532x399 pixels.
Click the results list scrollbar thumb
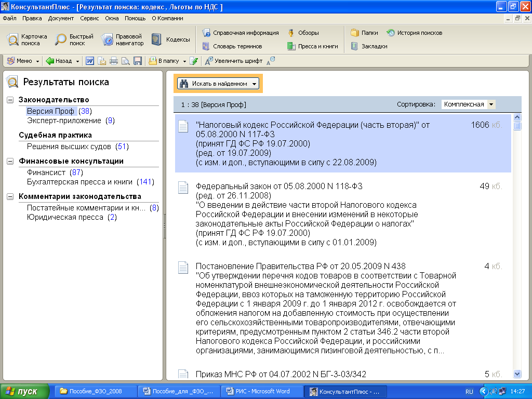pyautogui.click(x=517, y=126)
